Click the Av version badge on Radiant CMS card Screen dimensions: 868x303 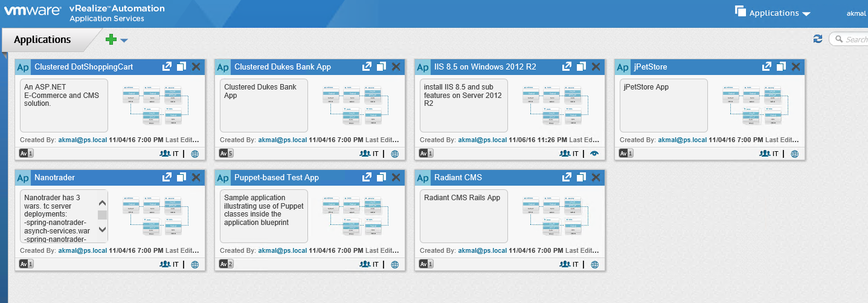pyautogui.click(x=426, y=264)
